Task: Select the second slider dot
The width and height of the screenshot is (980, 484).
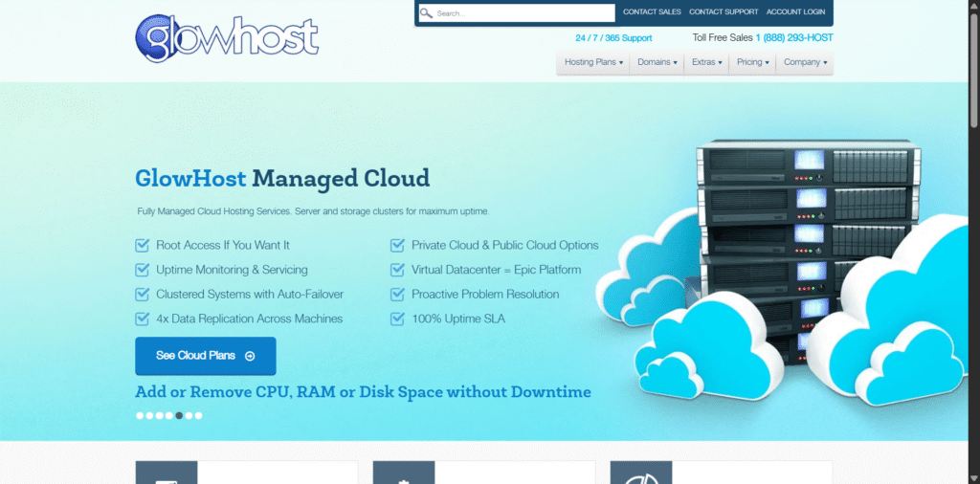Action: (149, 415)
